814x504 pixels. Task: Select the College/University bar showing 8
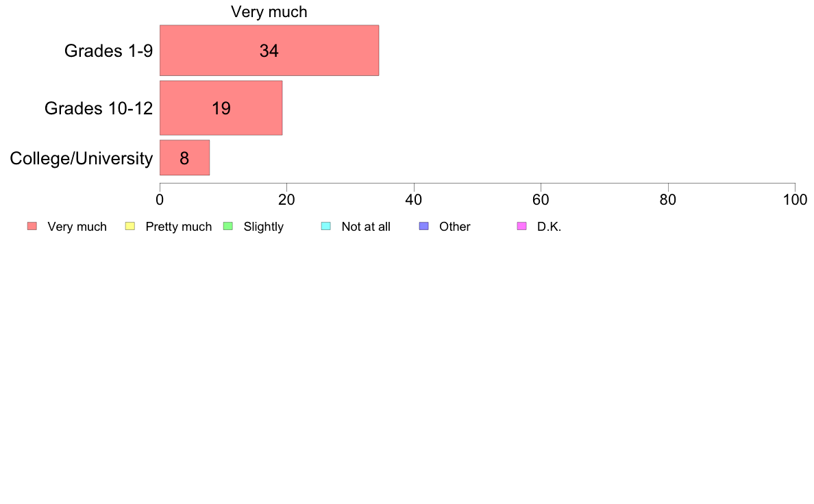click(x=184, y=157)
